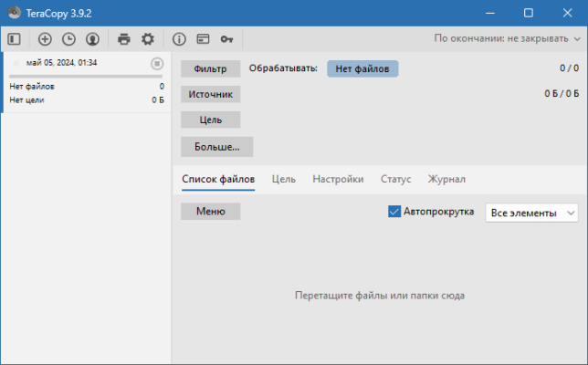588x365 pixels.
Task: Click the Фильтр button
Action: coord(210,69)
